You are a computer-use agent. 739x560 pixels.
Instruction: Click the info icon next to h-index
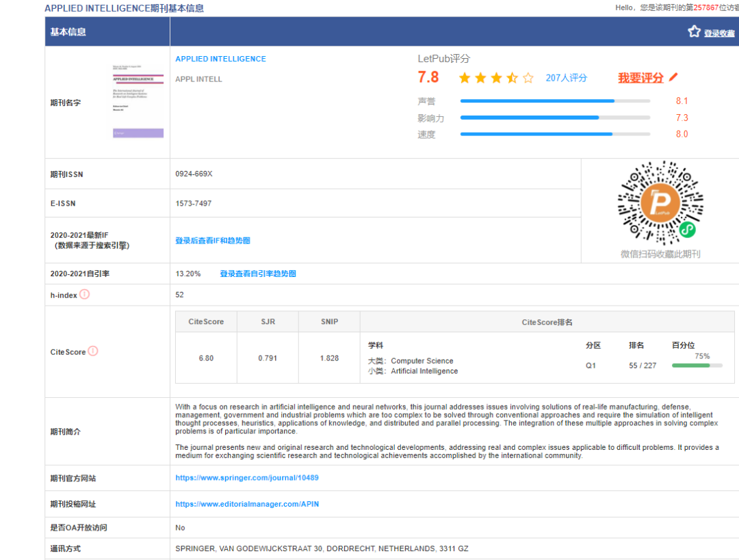point(84,295)
